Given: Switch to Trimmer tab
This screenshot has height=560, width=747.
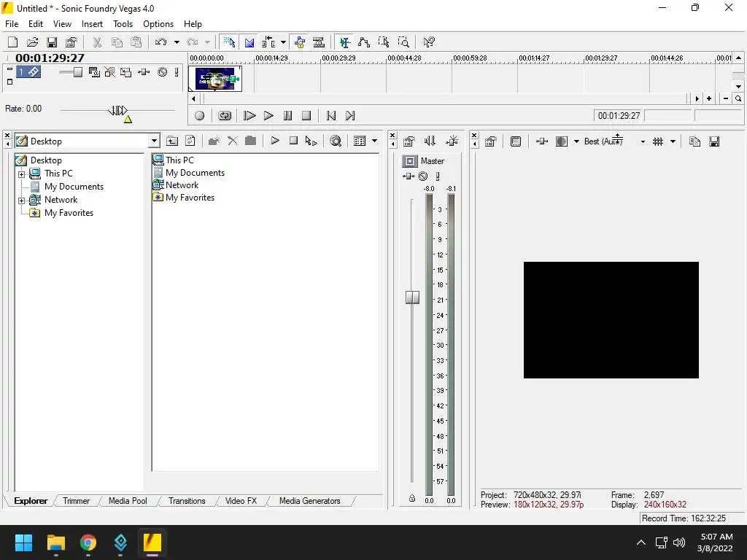Looking at the screenshot, I should point(76,501).
